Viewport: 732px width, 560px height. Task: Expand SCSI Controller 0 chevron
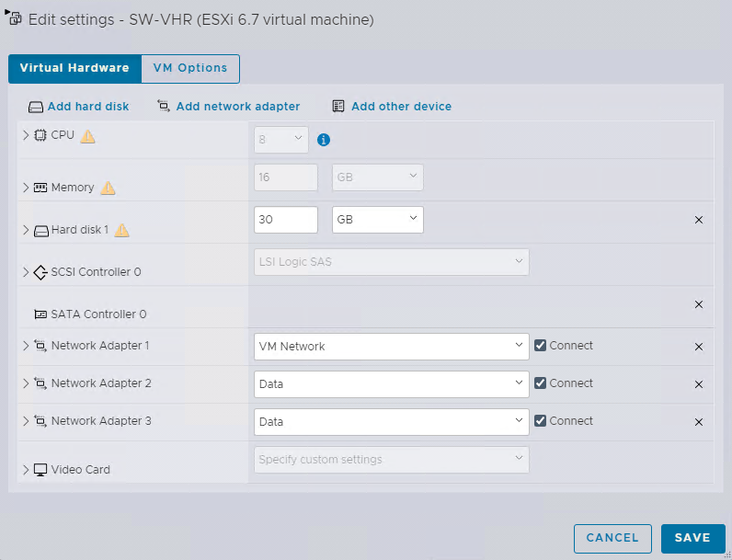click(x=26, y=272)
